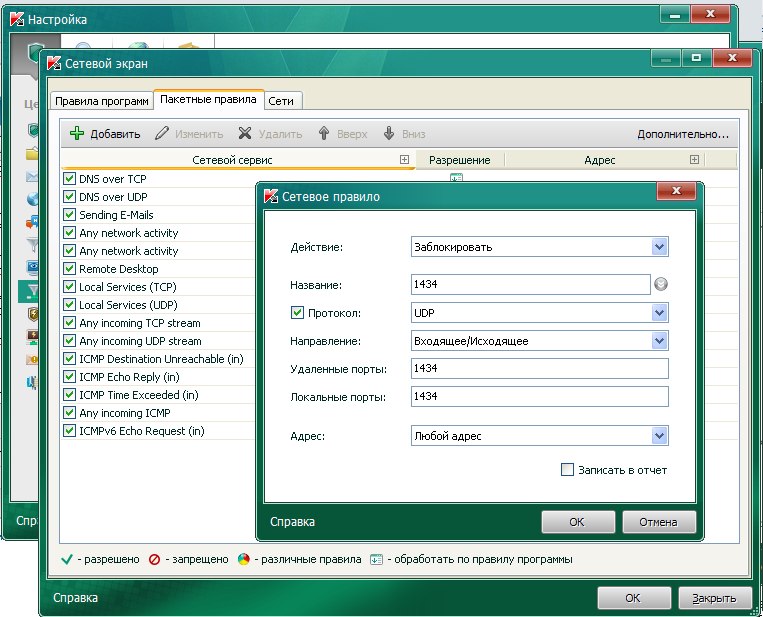Click round arrow icon beside Name field

(x=661, y=285)
